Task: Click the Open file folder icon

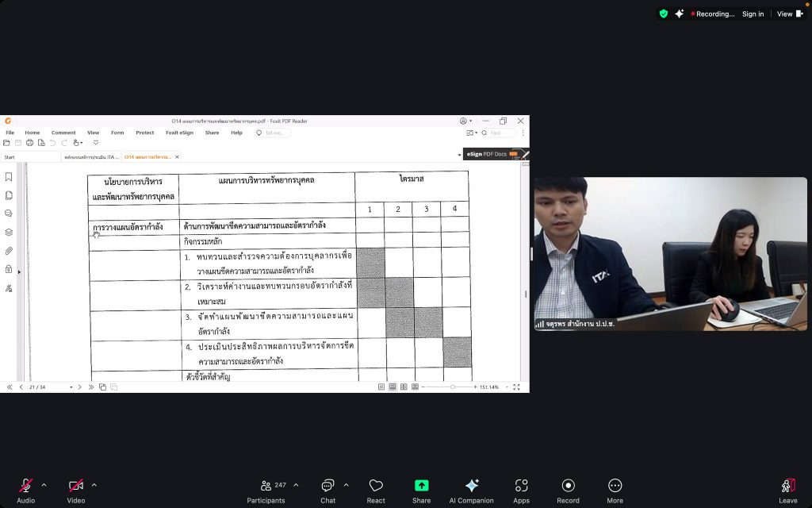Action: coord(6,143)
